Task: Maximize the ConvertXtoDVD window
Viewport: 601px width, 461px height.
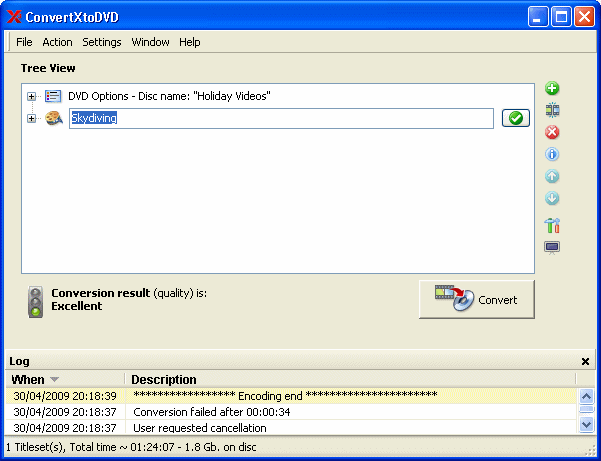Action: point(561,17)
